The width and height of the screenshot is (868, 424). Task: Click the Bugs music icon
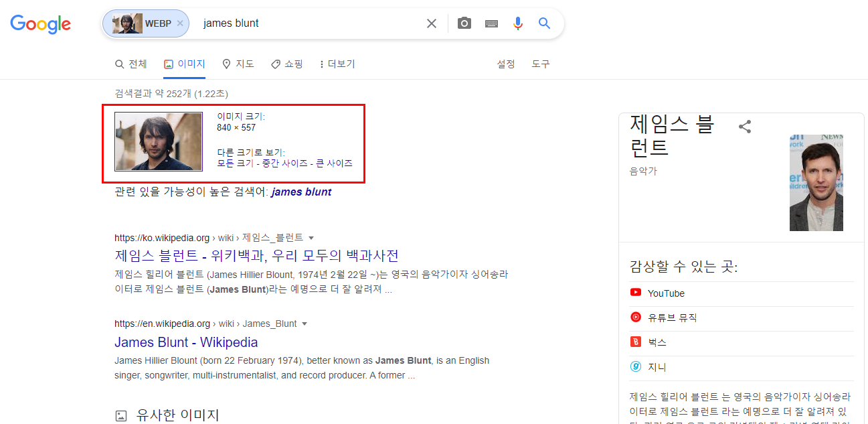point(636,342)
